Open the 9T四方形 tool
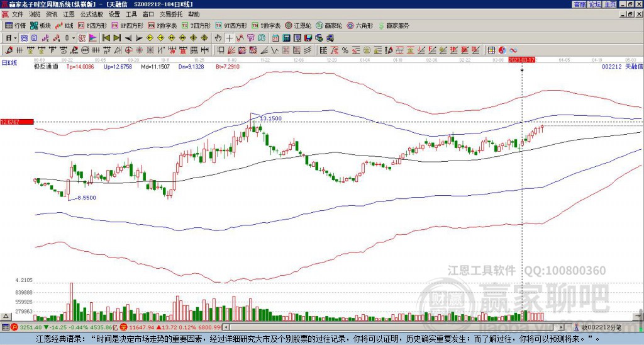 click(231, 25)
